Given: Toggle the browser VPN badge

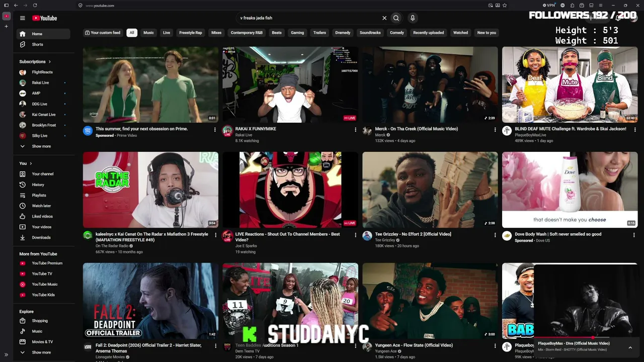Looking at the screenshot, I should 549,6.
